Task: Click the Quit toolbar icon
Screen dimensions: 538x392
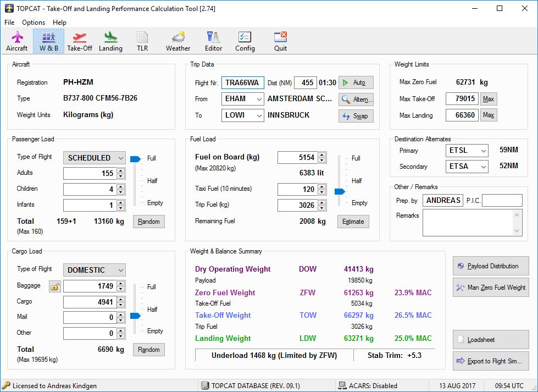Action: coord(280,41)
